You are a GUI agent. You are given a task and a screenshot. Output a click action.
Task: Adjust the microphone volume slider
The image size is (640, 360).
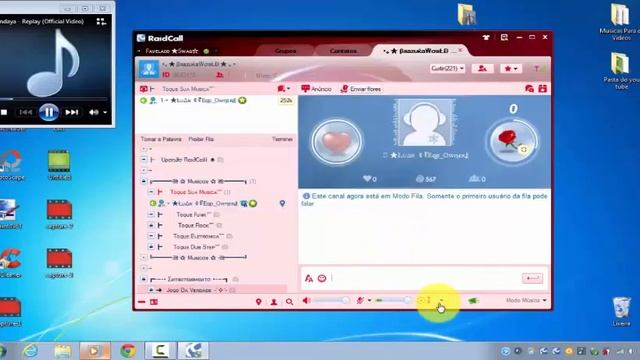[393, 301]
